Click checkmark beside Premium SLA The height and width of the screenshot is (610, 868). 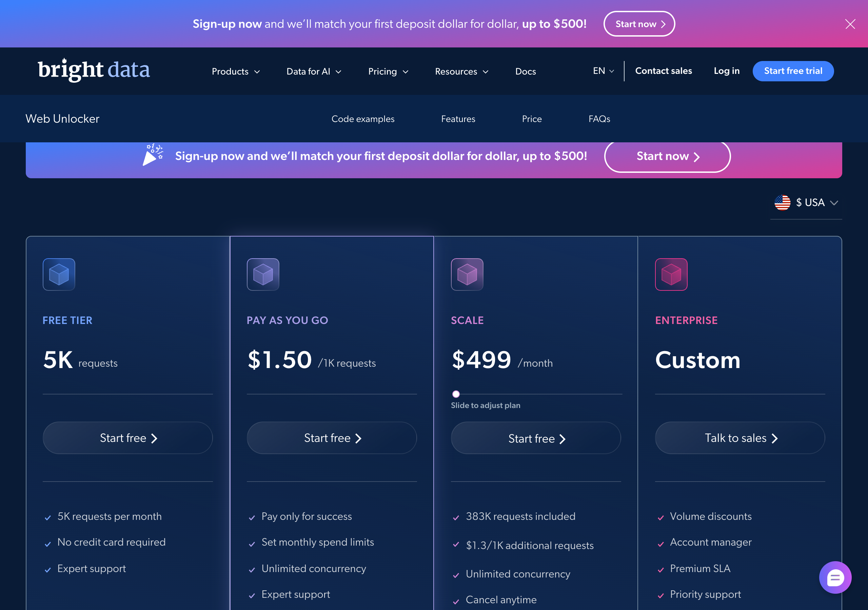(660, 570)
